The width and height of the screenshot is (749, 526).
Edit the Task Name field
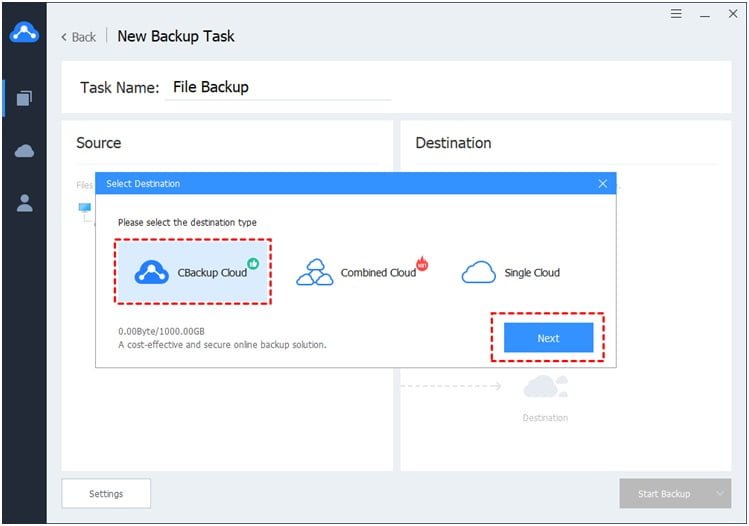tap(278, 87)
